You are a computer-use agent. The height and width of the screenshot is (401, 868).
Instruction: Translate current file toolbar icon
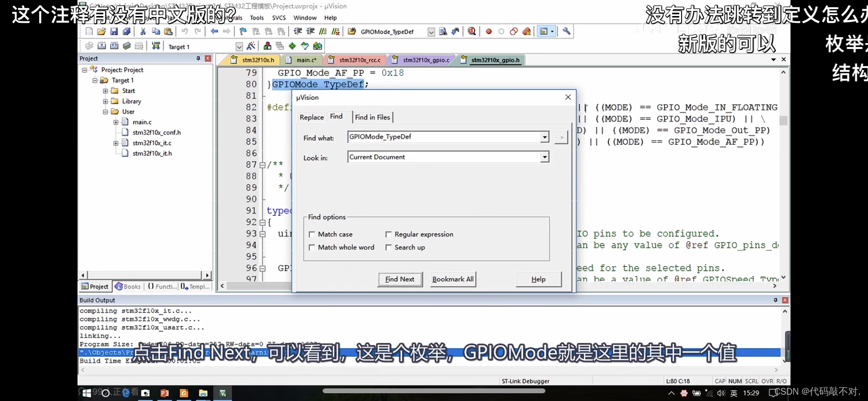[89, 46]
